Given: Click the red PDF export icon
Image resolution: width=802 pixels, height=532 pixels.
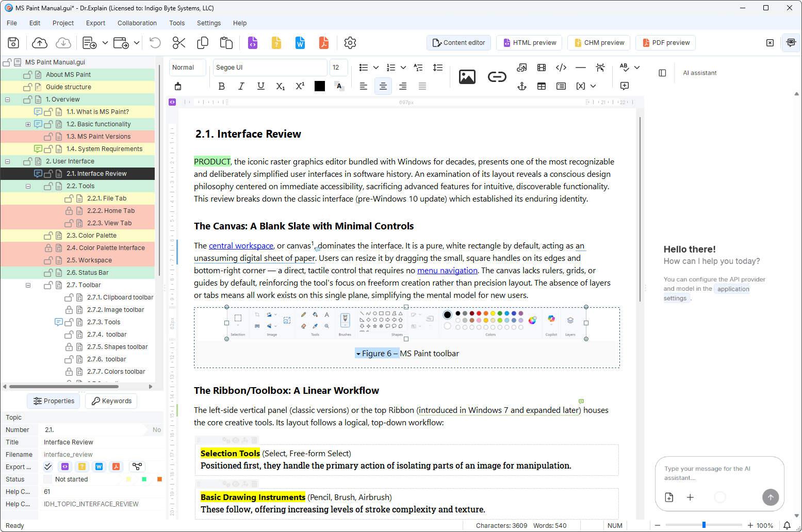Looking at the screenshot, I should point(324,43).
